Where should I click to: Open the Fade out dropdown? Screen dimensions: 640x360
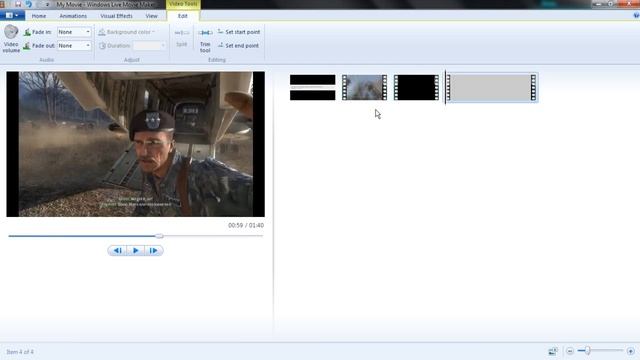(74, 46)
